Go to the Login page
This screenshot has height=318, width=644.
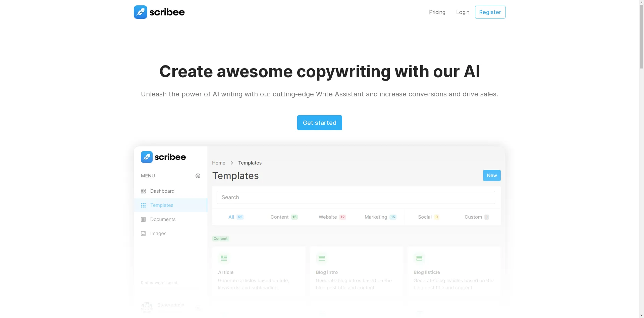pos(463,12)
